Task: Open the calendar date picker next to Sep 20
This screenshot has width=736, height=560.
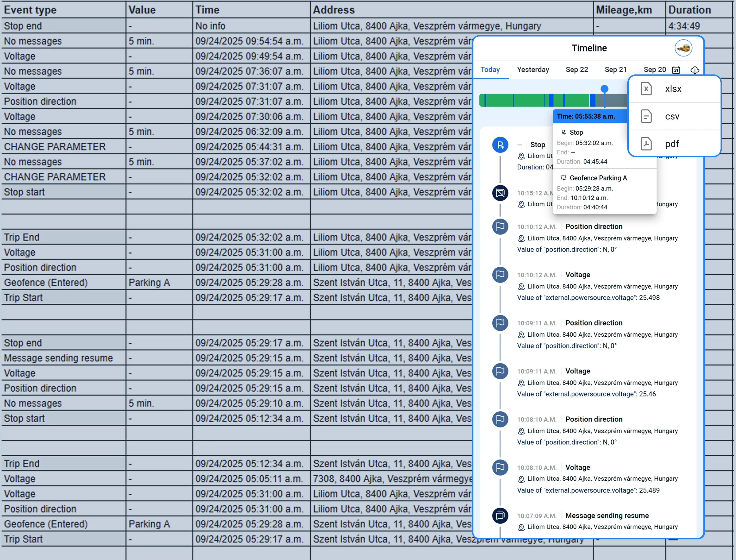Action: (676, 70)
